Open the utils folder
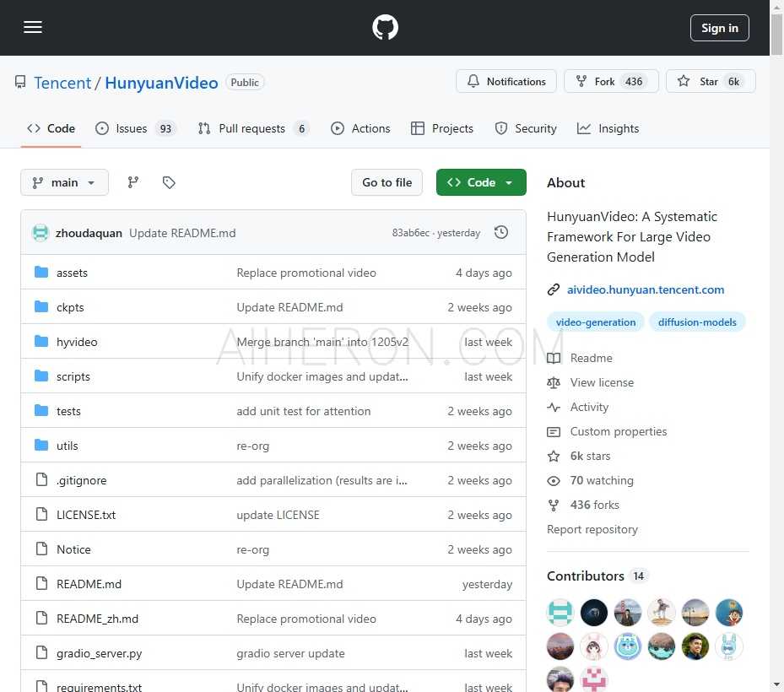Image resolution: width=784 pixels, height=692 pixels. click(x=67, y=446)
